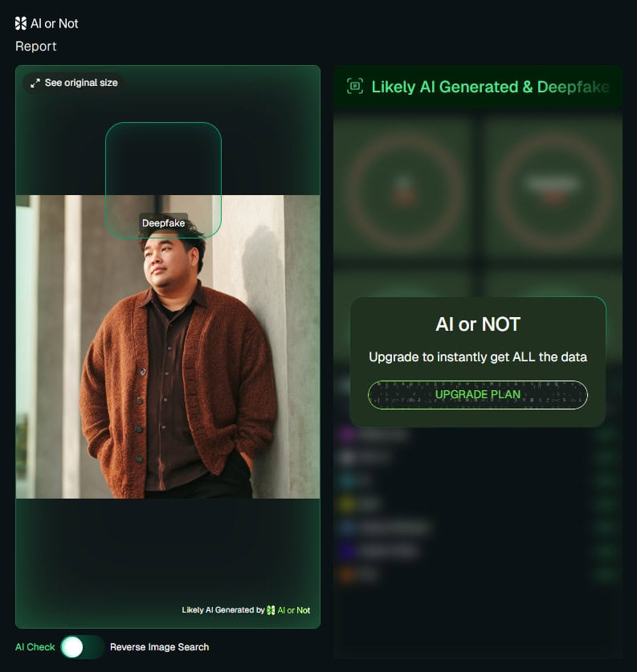637x672 pixels.
Task: Click the AI or Not brand name link
Action: click(x=55, y=23)
